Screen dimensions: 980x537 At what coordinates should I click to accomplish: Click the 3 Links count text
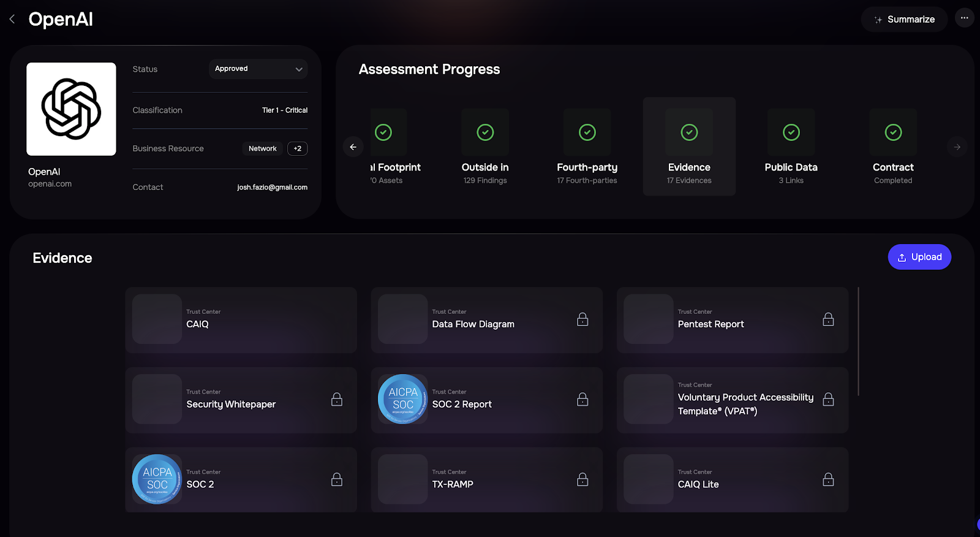(791, 181)
